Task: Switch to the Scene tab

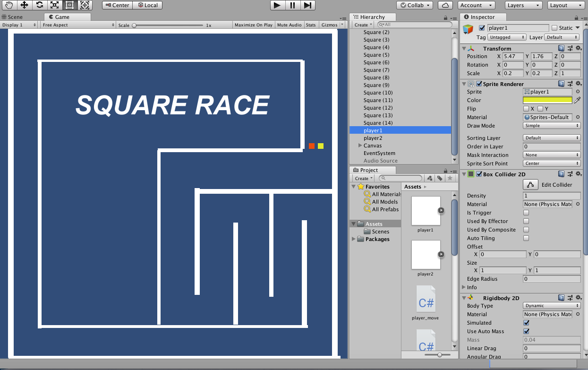Action: [x=12, y=17]
